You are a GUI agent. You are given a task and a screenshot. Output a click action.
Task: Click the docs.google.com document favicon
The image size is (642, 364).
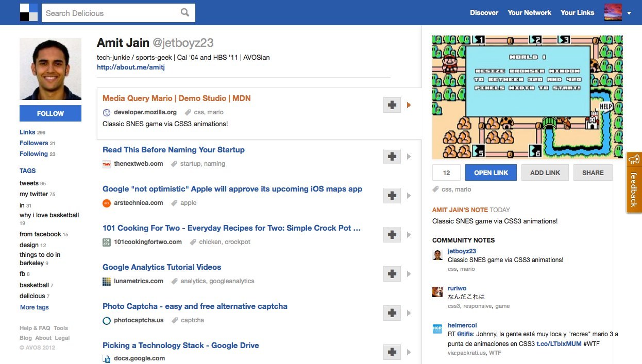coord(107,359)
